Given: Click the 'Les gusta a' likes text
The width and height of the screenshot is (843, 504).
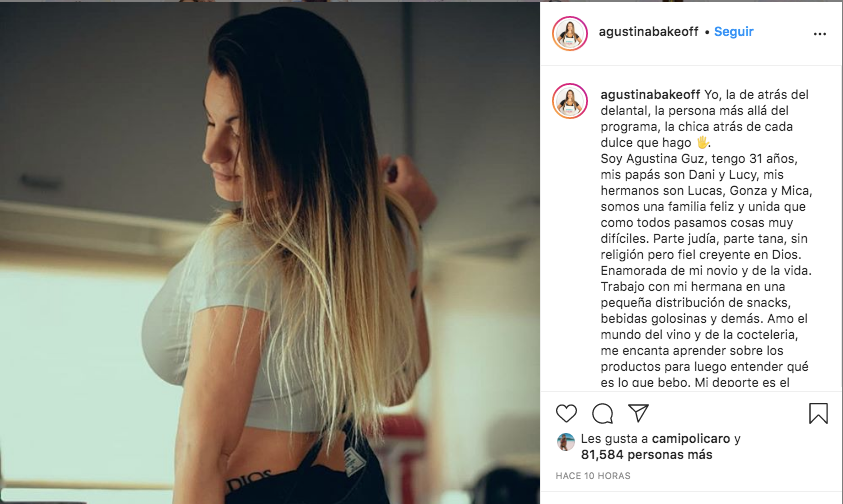Looking at the screenshot, I should (x=615, y=439).
